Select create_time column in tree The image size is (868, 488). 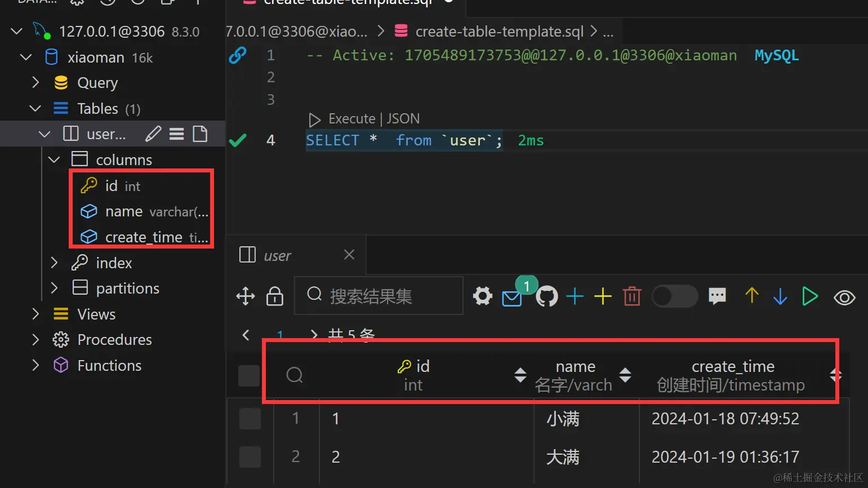[x=145, y=237]
